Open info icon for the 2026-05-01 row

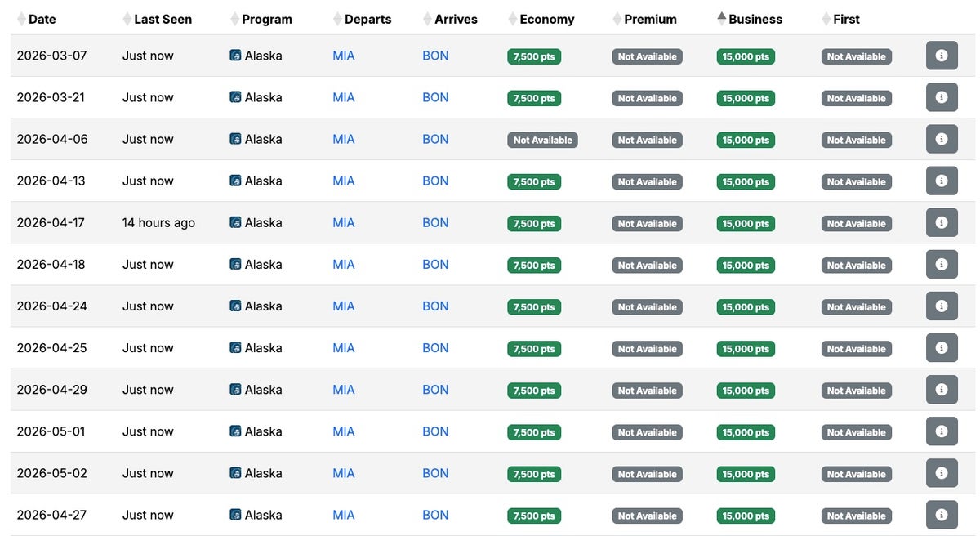coord(941,431)
